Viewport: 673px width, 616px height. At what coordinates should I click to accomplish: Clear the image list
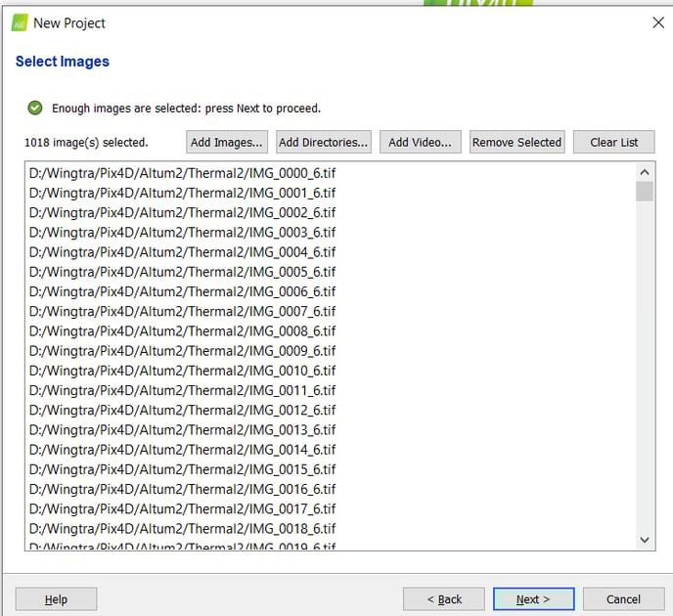click(613, 142)
